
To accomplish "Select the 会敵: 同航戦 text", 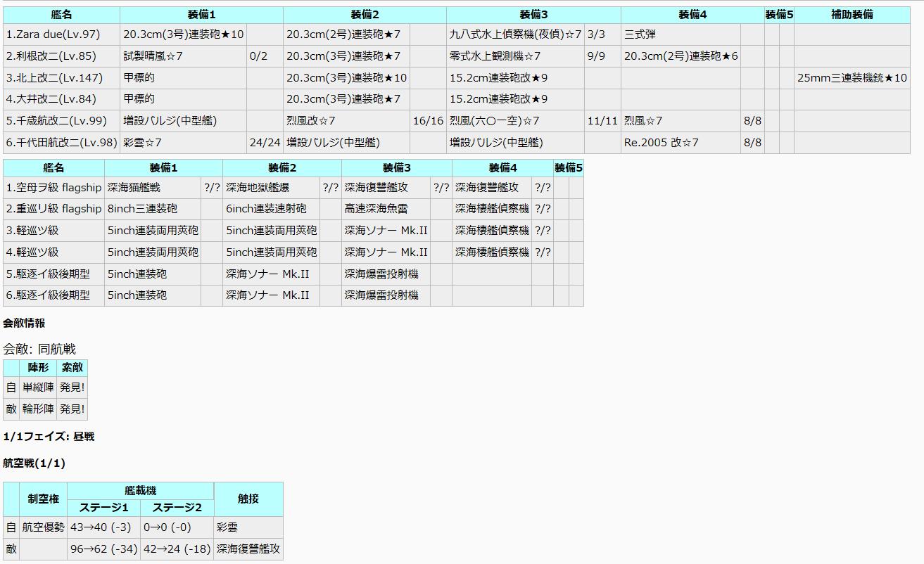I will click(39, 349).
